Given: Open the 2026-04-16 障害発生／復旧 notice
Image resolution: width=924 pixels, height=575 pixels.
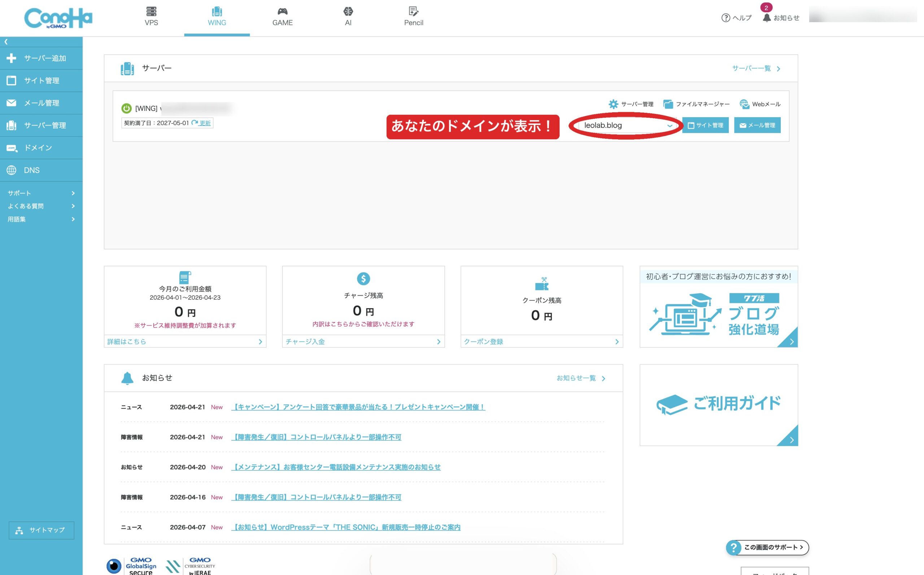Looking at the screenshot, I should (x=317, y=497).
